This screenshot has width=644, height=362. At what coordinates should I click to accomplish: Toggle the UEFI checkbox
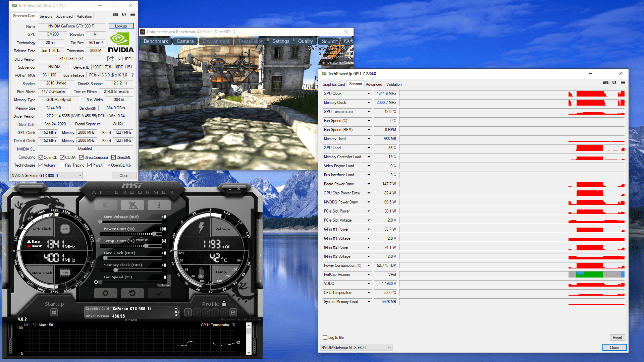pyautogui.click(x=120, y=59)
